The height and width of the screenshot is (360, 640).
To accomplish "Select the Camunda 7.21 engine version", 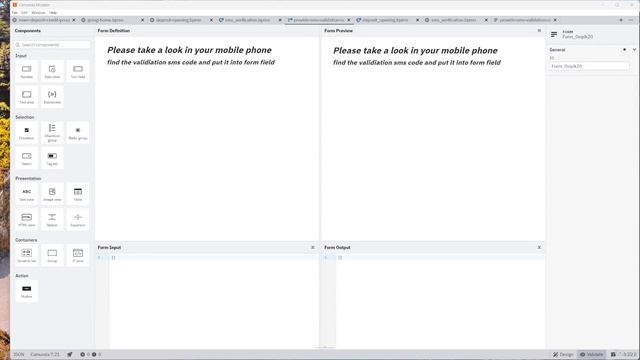I will coord(45,354).
